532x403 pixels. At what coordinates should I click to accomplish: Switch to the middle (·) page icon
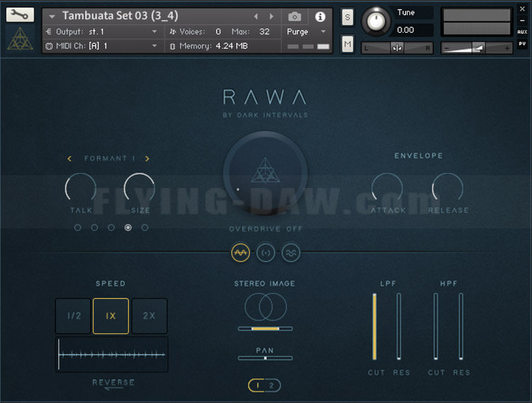click(x=266, y=253)
